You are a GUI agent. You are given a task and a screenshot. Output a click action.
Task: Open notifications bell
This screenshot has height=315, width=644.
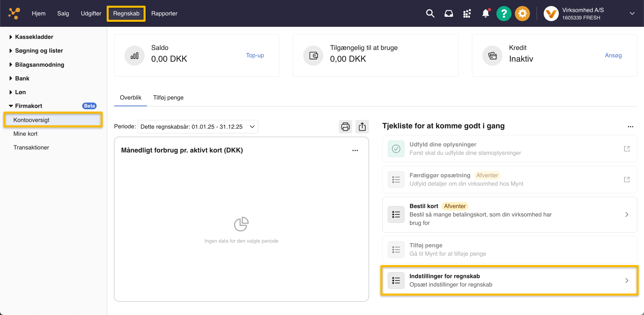pos(485,13)
